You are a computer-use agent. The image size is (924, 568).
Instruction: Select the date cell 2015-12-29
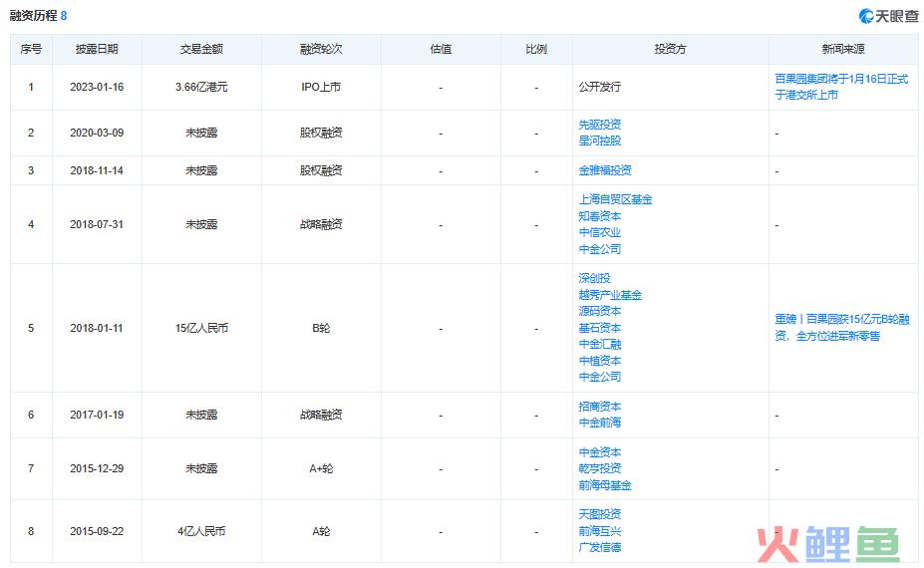point(97,469)
